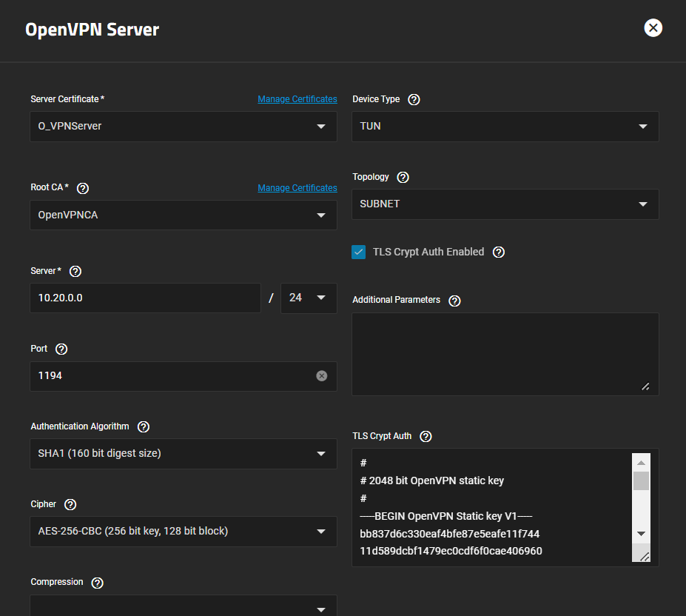The height and width of the screenshot is (616, 686).
Task: Open the Cipher AES-256-CBC dropdown
Action: 183,532
